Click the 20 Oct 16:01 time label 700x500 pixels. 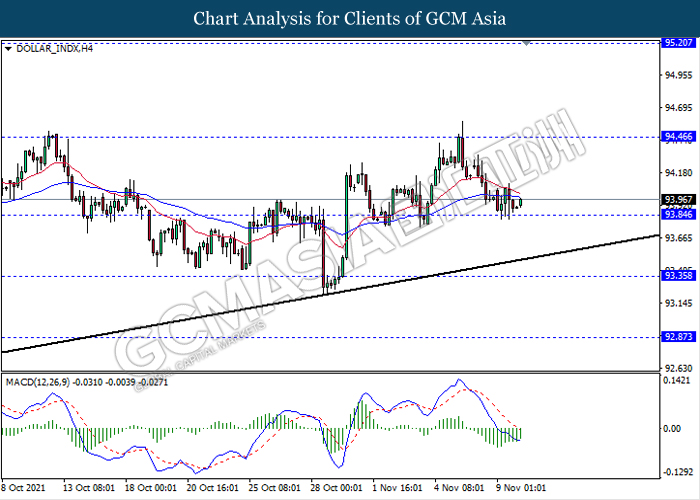click(x=212, y=488)
